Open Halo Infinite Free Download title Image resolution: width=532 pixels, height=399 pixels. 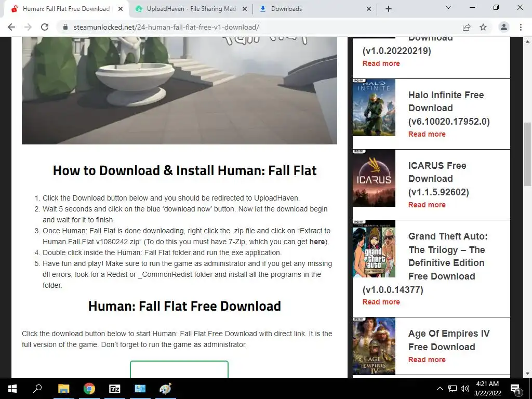coord(449,108)
